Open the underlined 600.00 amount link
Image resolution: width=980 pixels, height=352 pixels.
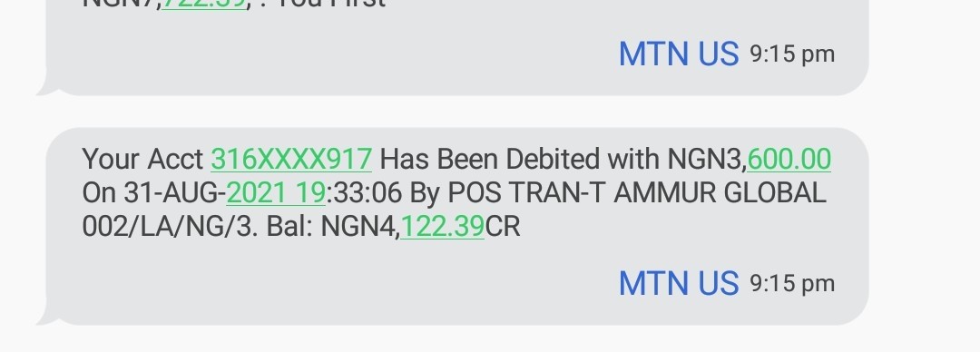tap(789, 159)
